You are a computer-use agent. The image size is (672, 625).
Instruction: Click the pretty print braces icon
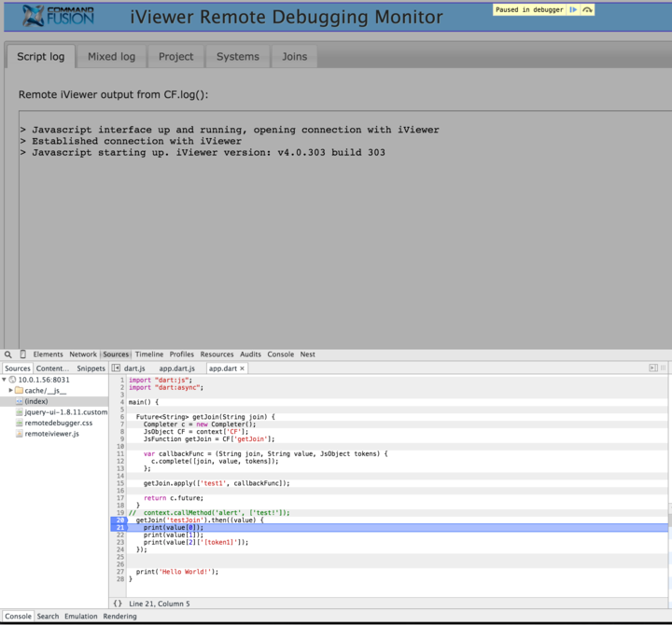[118, 604]
